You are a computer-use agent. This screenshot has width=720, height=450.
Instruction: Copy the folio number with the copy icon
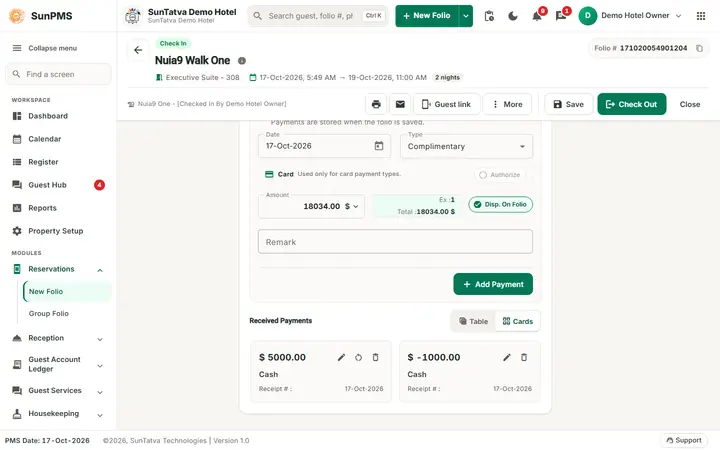click(699, 48)
